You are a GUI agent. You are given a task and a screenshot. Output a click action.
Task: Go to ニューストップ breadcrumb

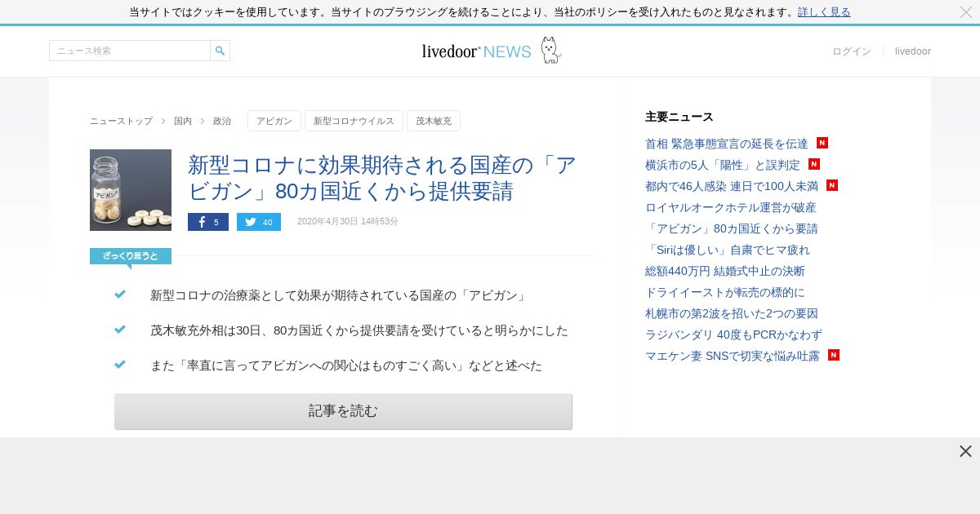pos(121,121)
